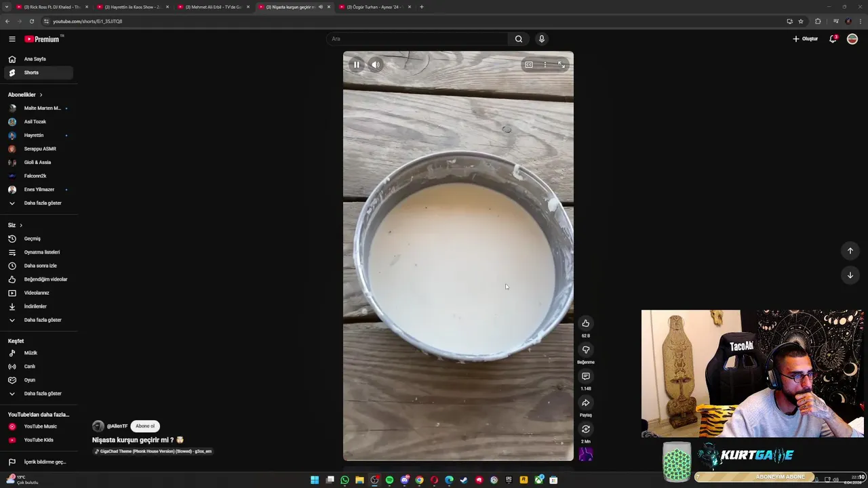This screenshot has width=868, height=488.
Task: Go to the next short with down arrow
Action: (x=850, y=275)
